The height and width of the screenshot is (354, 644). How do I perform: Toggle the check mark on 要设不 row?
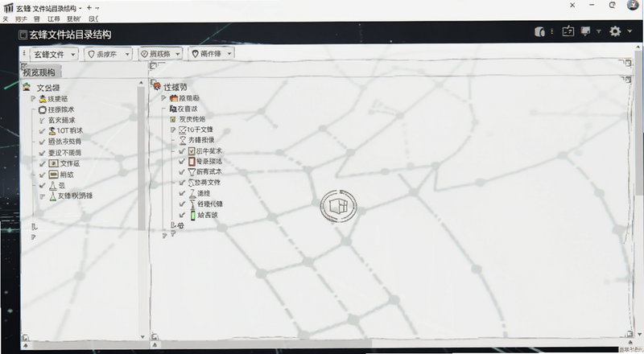(x=42, y=153)
